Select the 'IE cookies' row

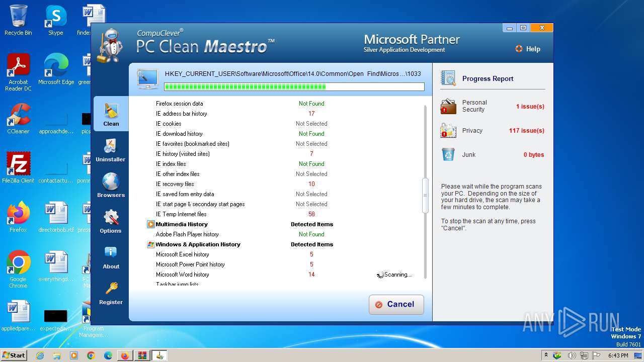click(x=284, y=124)
